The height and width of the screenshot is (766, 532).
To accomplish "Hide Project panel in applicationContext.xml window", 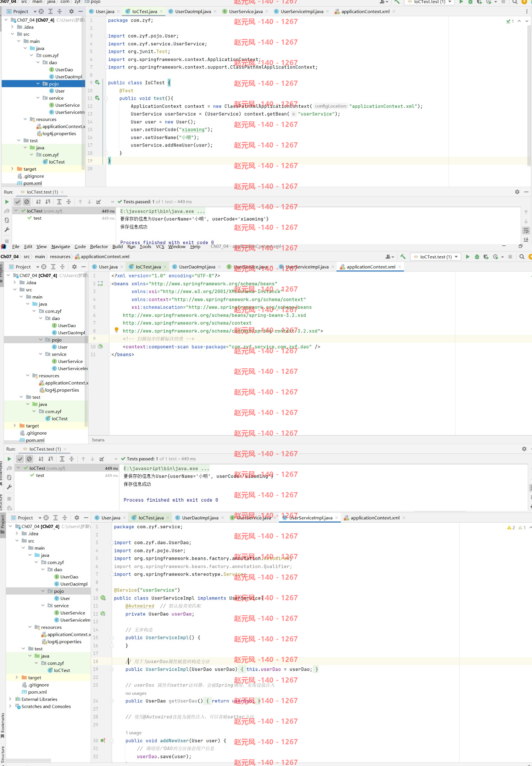I will [83, 267].
